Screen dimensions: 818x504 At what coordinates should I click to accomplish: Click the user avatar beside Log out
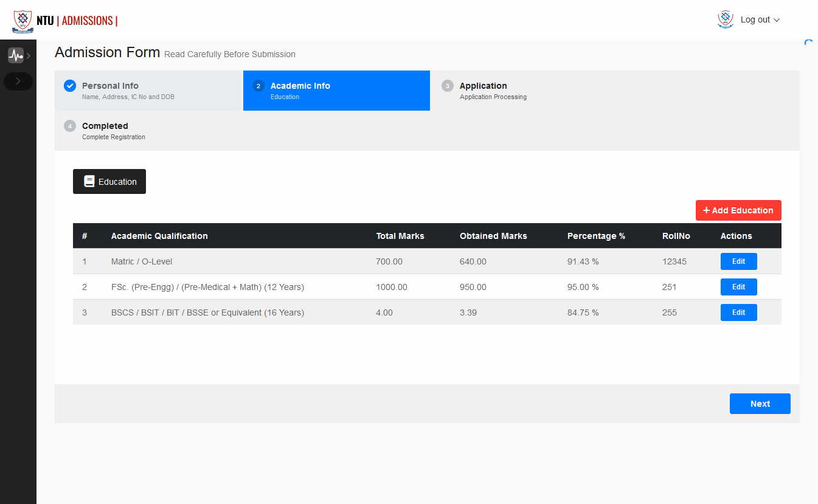tap(725, 19)
